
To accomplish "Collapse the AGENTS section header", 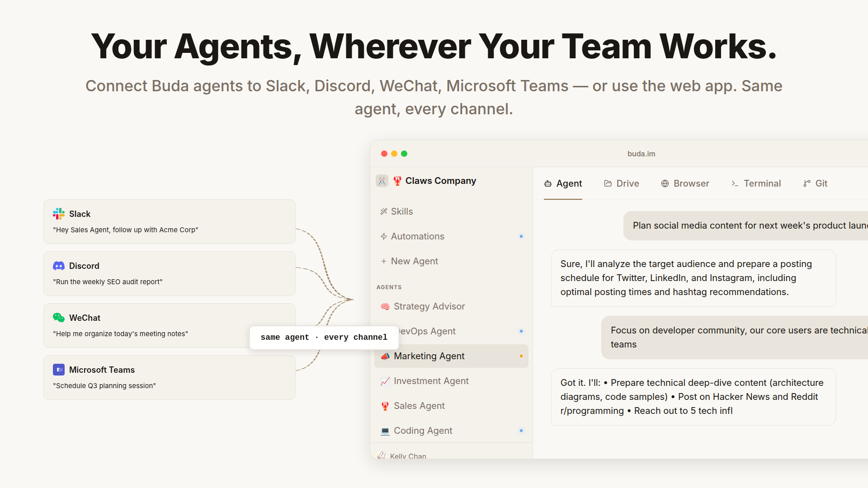I will click(x=389, y=287).
